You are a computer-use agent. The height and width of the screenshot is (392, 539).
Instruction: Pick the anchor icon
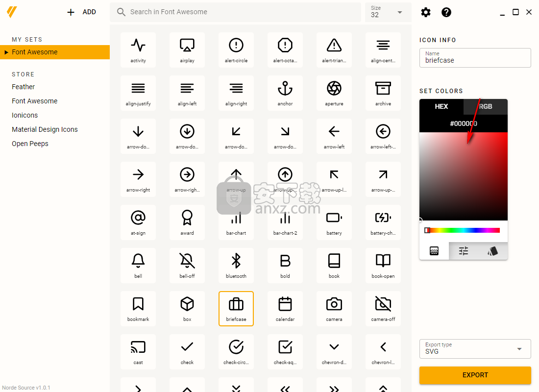coord(285,93)
